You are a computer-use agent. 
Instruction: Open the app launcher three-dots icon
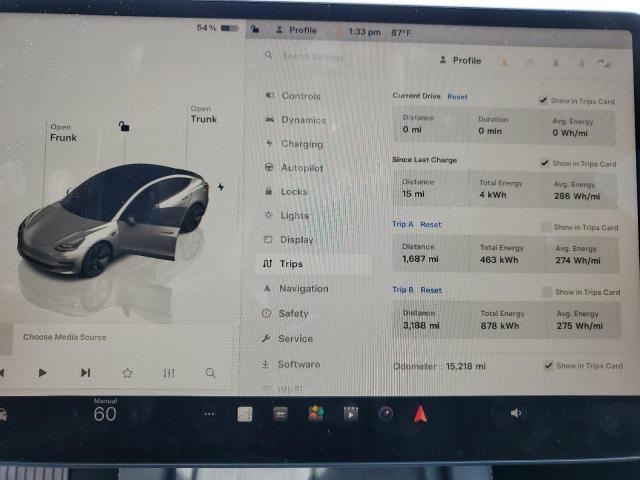[209, 414]
